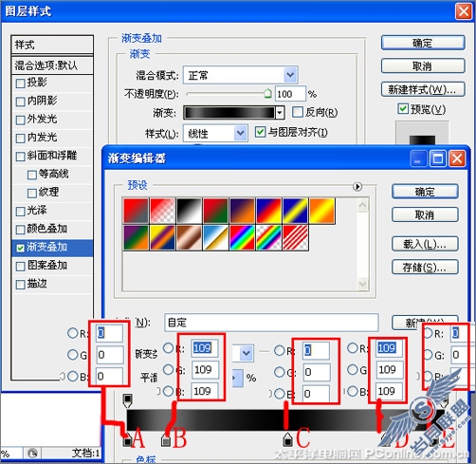The width and height of the screenshot is (476, 464).
Task: Select the blue, yellow, blue gradient preset
Action: 295,211
